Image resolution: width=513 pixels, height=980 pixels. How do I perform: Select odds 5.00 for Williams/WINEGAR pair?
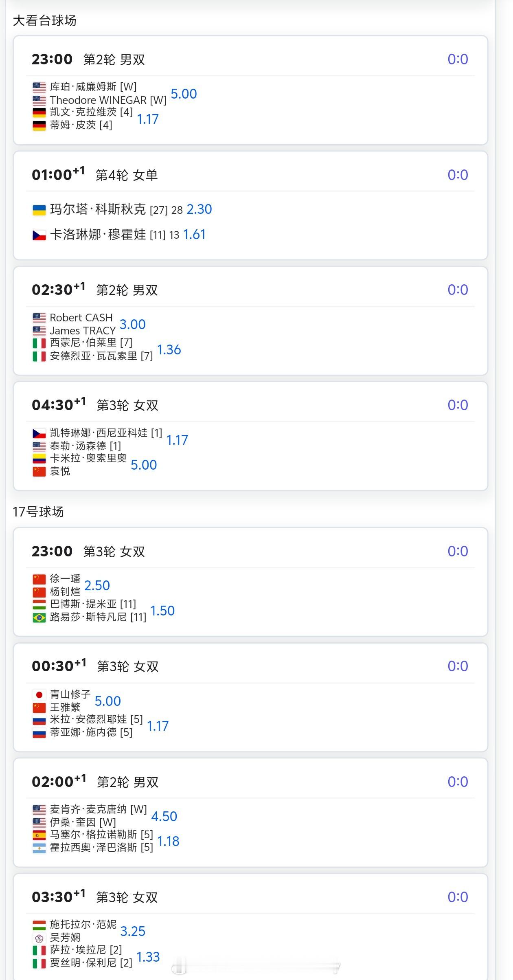pos(184,94)
